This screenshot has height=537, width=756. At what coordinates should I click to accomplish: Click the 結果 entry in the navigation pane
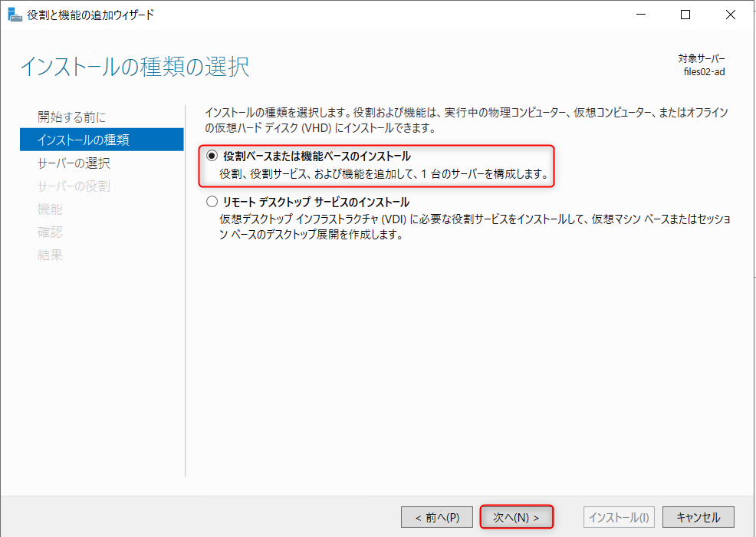[49, 255]
